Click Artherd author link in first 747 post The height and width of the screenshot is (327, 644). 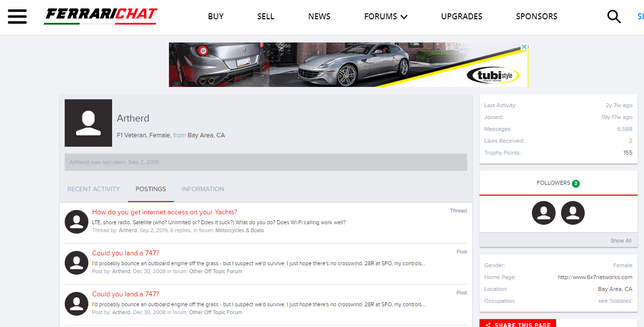point(121,272)
